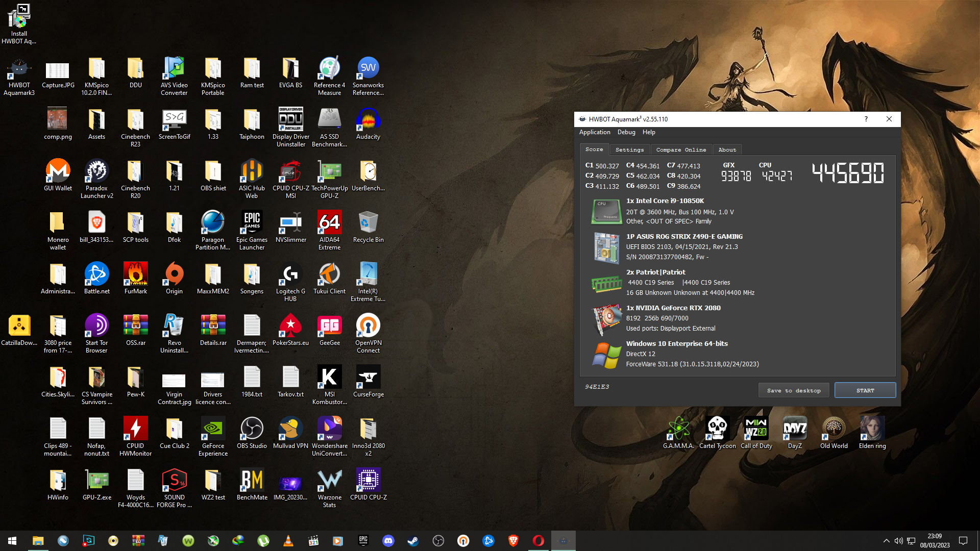Select the Logitech G HUB icon
The width and height of the screenshot is (980, 551).
pos(290,282)
